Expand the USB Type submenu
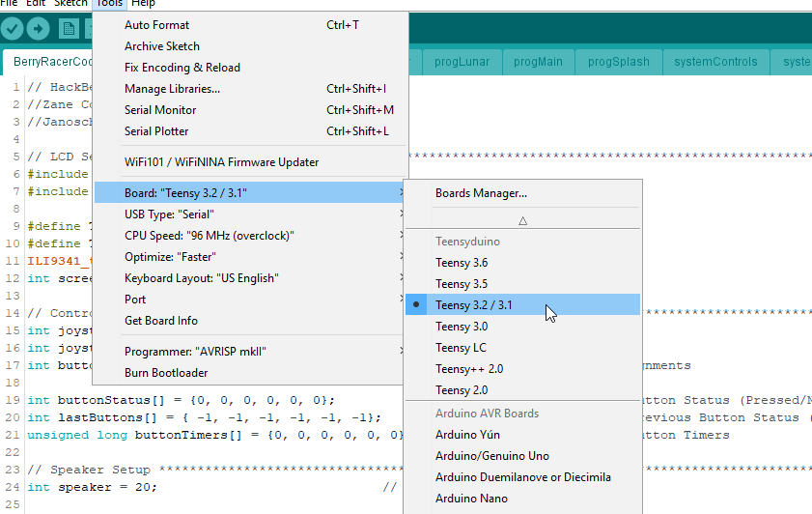 point(248,214)
